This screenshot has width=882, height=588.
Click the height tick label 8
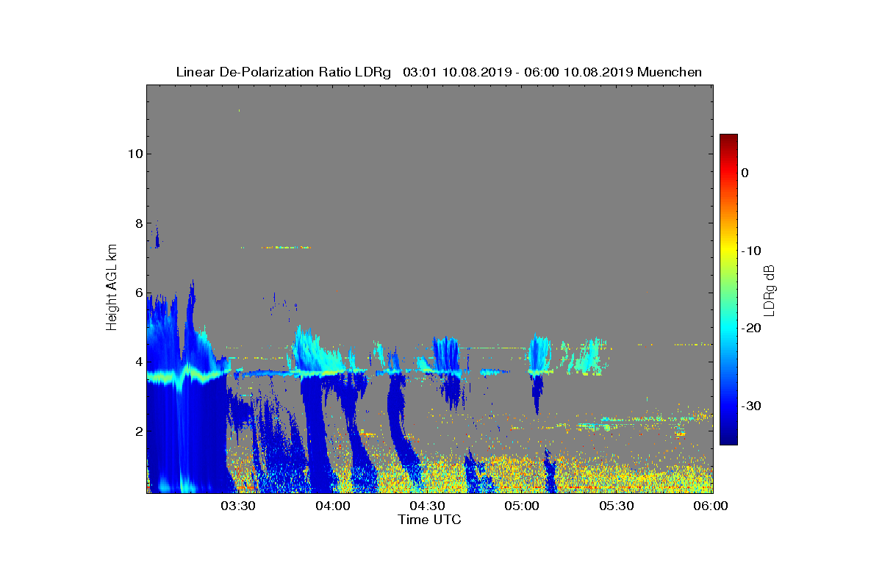point(137,223)
